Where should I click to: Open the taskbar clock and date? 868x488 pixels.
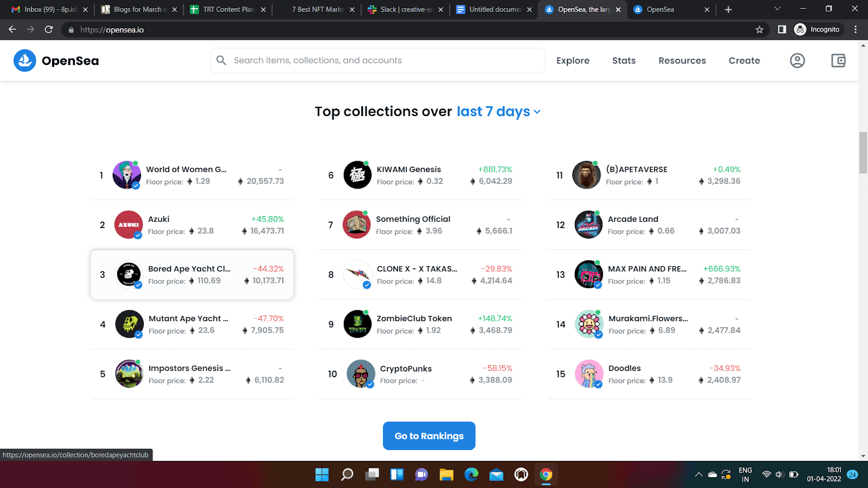click(824, 474)
